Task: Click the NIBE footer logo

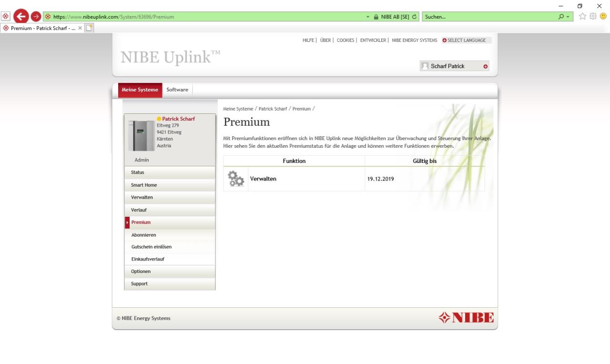Action: pos(466,318)
